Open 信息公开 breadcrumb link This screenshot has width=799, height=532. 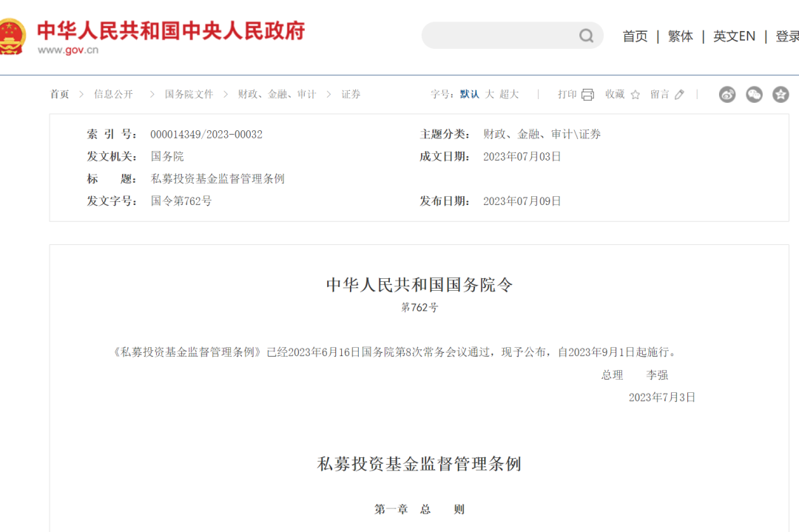tap(113, 95)
